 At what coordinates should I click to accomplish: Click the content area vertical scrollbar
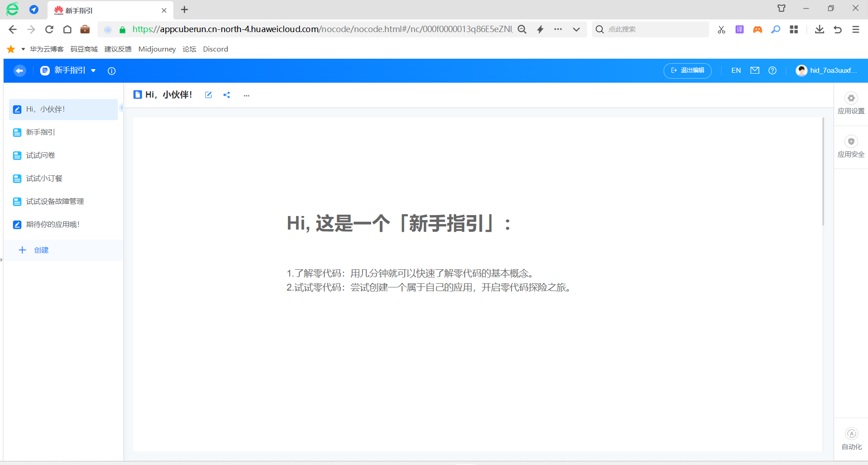click(x=823, y=172)
